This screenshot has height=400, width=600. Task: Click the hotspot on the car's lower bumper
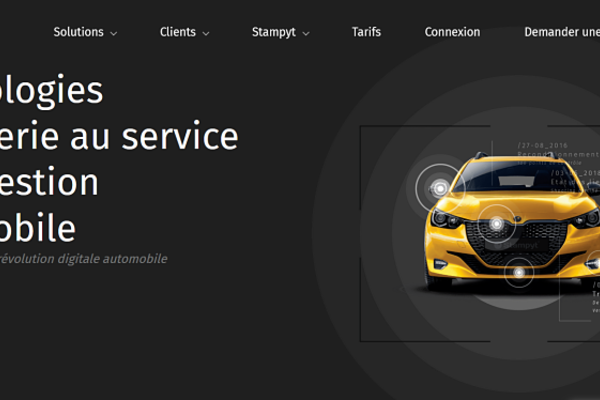519,273
